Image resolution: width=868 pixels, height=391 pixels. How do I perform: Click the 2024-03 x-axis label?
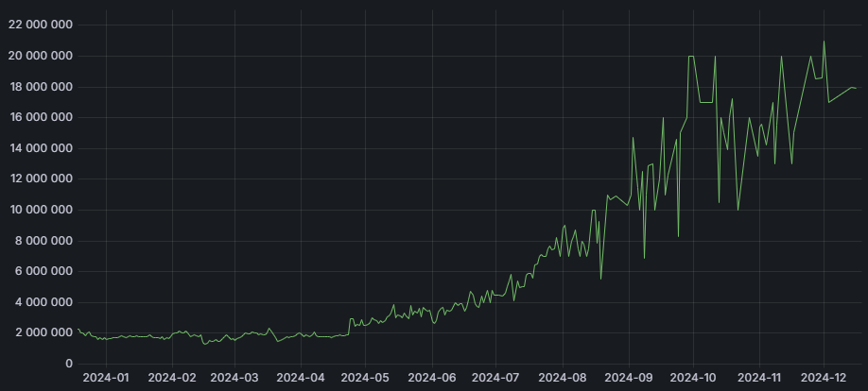coord(234,377)
